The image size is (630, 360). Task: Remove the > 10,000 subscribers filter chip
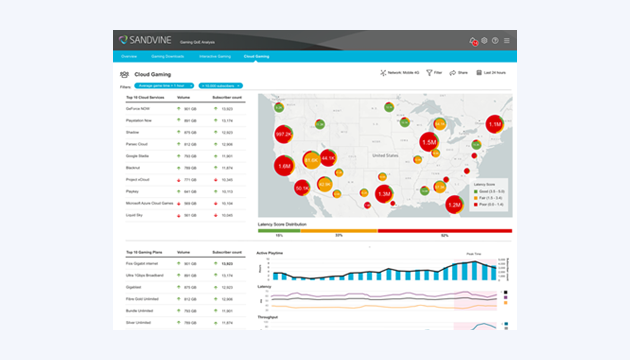(x=239, y=86)
